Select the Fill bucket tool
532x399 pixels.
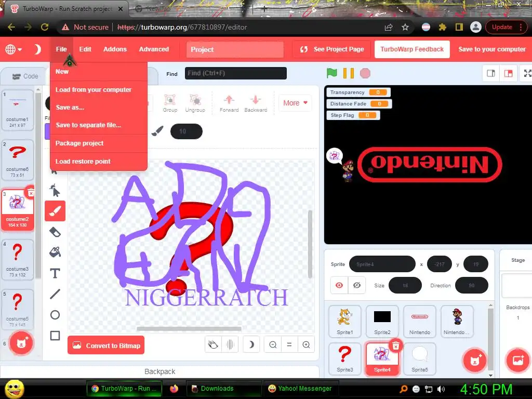coord(55,252)
